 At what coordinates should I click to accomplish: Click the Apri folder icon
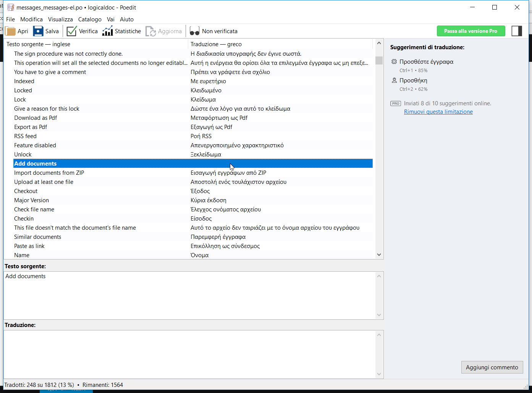tap(11, 31)
